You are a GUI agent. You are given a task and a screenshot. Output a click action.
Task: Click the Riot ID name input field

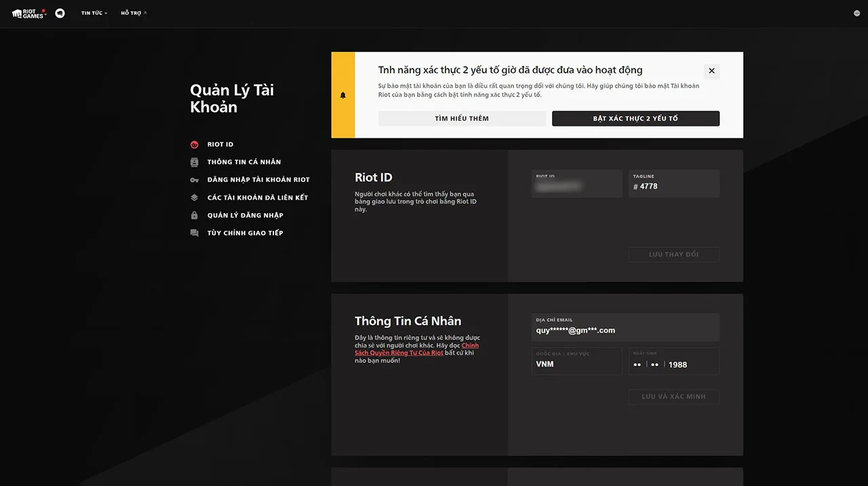[x=576, y=185]
